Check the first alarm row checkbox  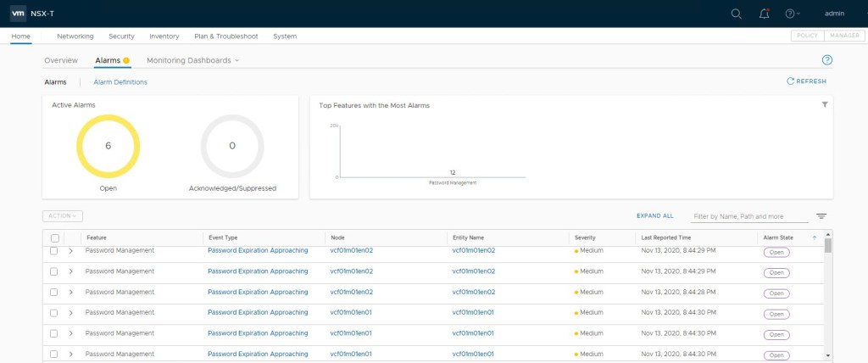point(54,251)
